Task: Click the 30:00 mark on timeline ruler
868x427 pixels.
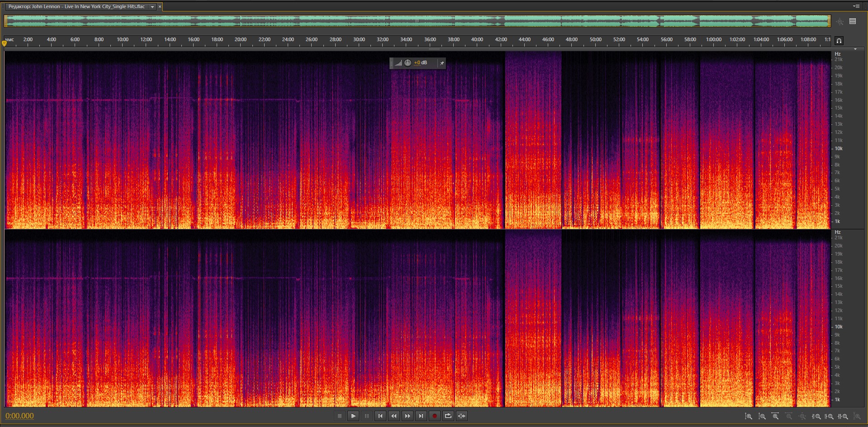Action: [359, 40]
